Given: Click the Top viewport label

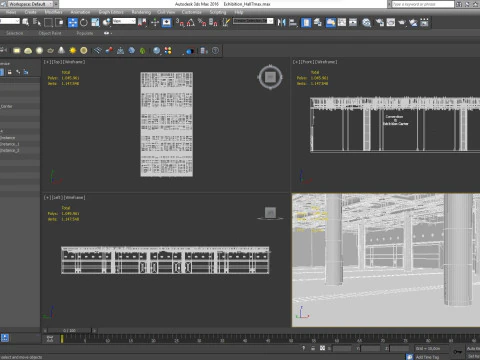Looking at the screenshot, I should point(65,62).
